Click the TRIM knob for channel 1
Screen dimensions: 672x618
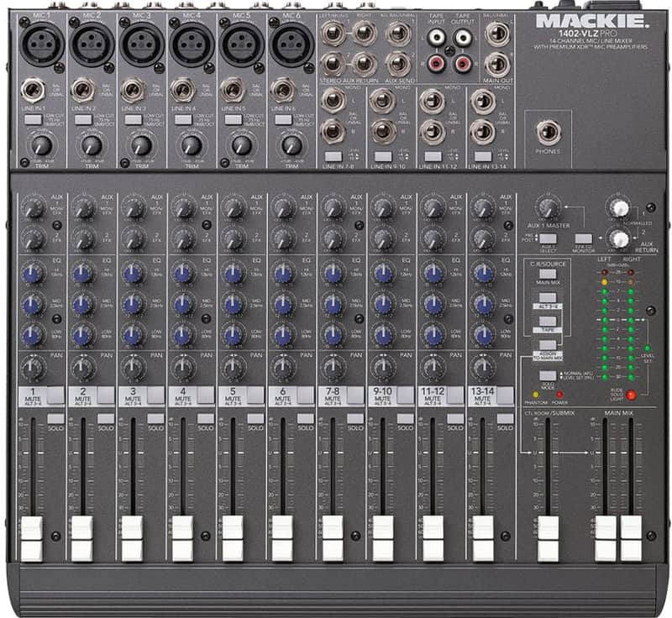(x=41, y=145)
